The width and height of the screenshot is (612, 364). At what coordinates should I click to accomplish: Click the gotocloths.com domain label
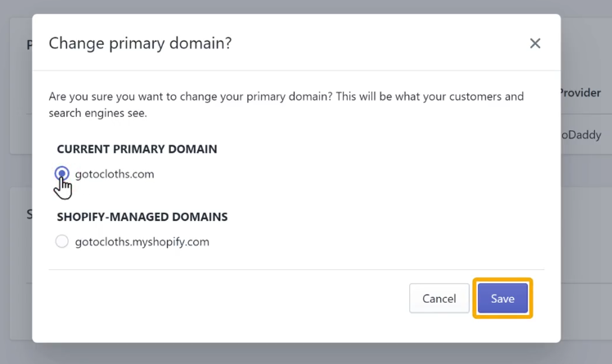tap(115, 174)
